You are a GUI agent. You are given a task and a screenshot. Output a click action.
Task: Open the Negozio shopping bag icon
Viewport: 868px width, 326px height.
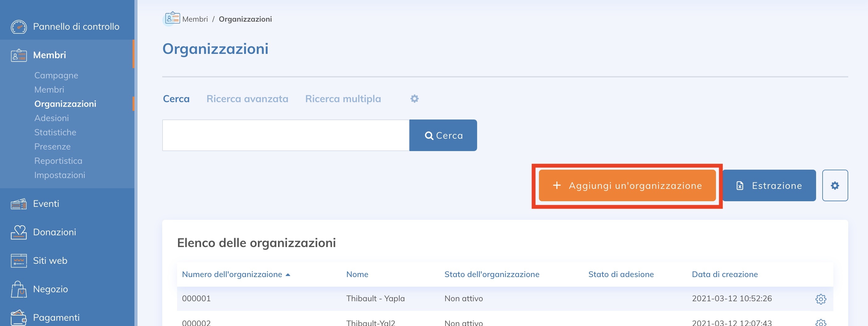pyautogui.click(x=19, y=289)
